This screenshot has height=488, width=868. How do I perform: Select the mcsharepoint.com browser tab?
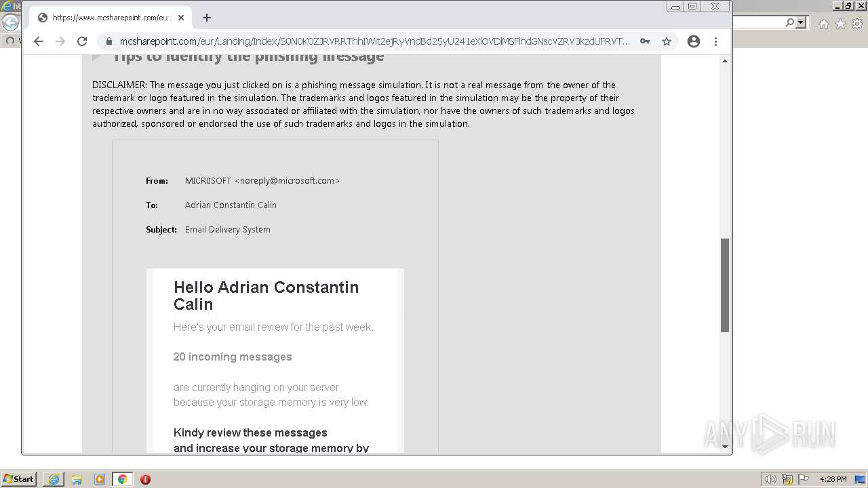click(111, 18)
